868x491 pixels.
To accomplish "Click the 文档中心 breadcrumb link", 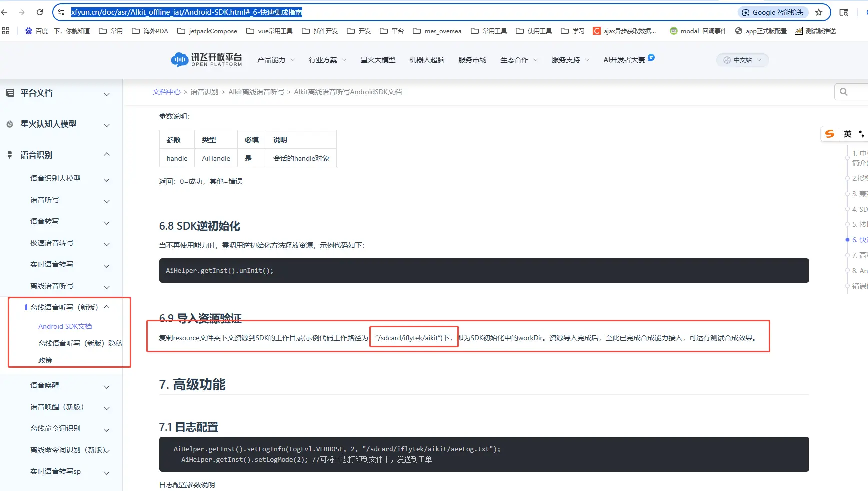I will 166,92.
